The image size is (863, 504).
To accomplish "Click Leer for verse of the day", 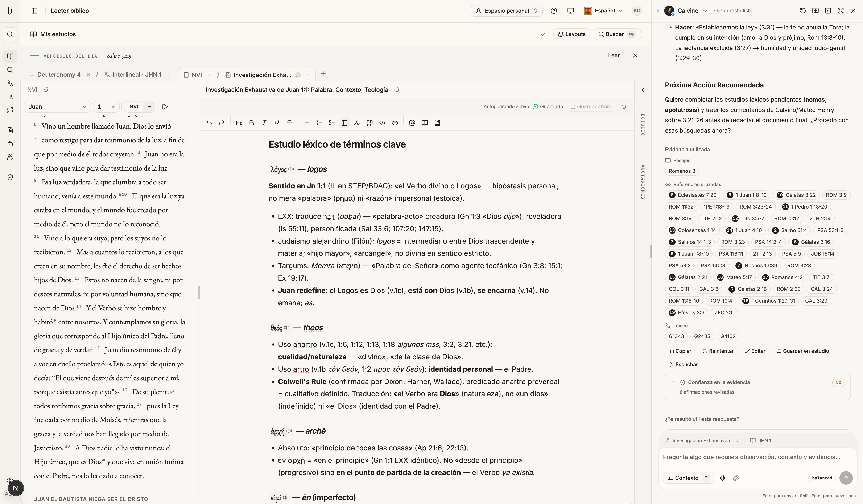I will [614, 55].
